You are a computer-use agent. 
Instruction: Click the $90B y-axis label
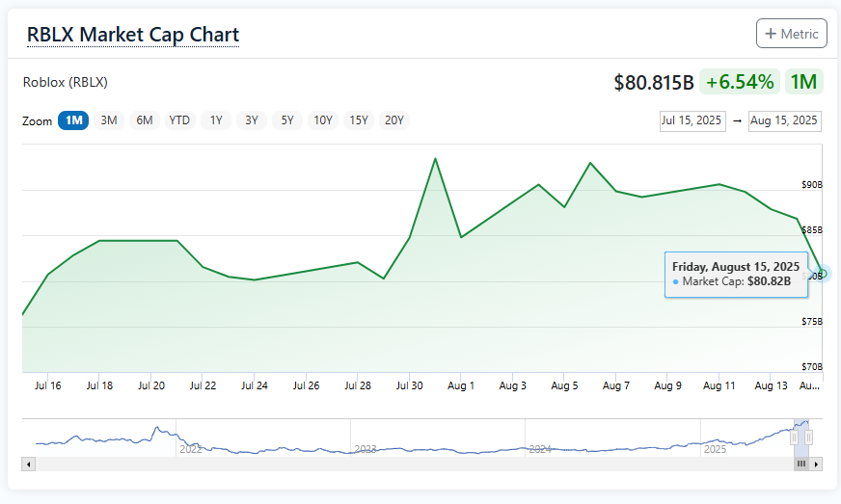812,184
